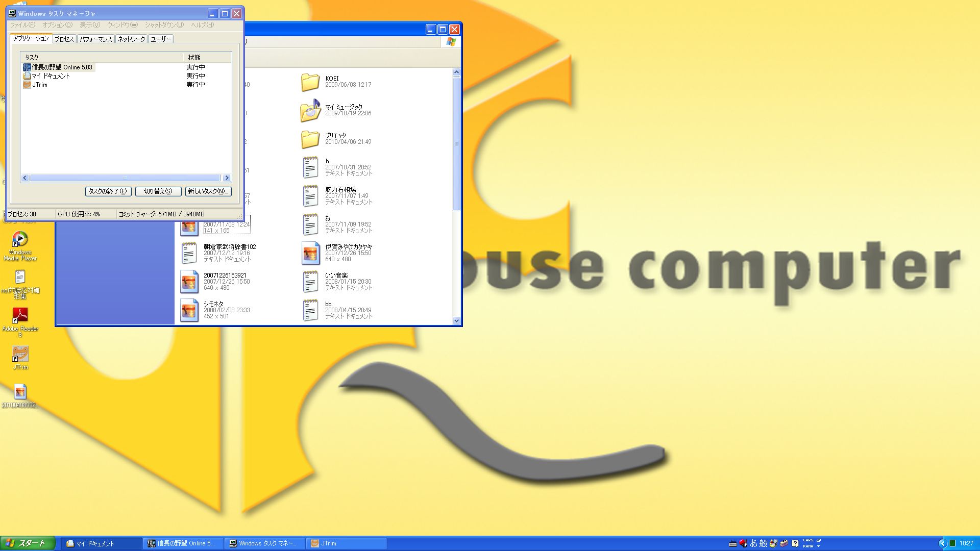Image resolution: width=980 pixels, height=551 pixels.
Task: Switch to the パフォーマンス tab
Action: click(95, 39)
